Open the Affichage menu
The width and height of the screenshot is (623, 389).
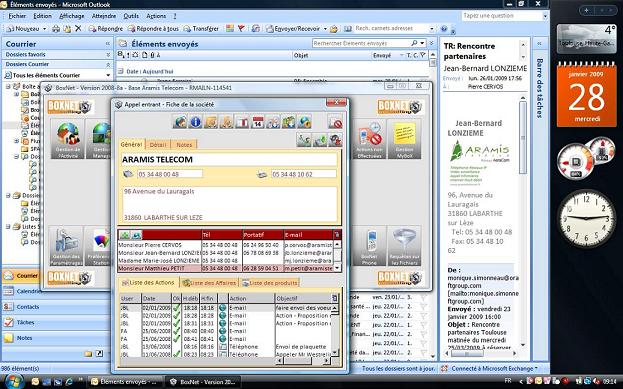point(72,16)
